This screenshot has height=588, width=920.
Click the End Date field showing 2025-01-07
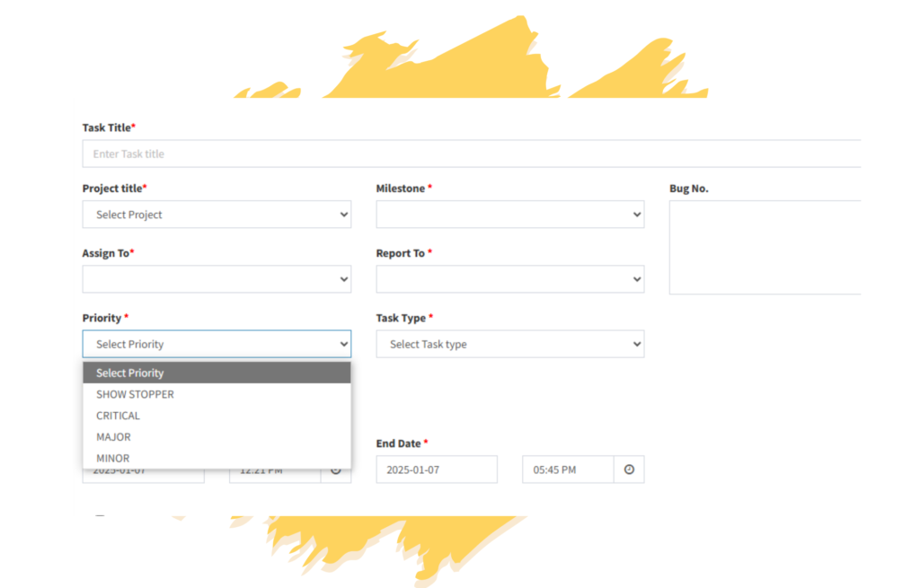[x=436, y=470]
